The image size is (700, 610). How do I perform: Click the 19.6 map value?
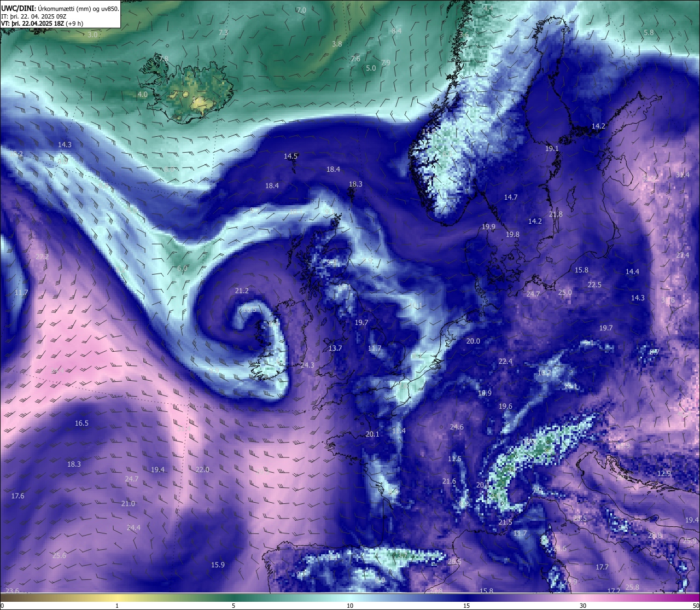click(x=505, y=406)
